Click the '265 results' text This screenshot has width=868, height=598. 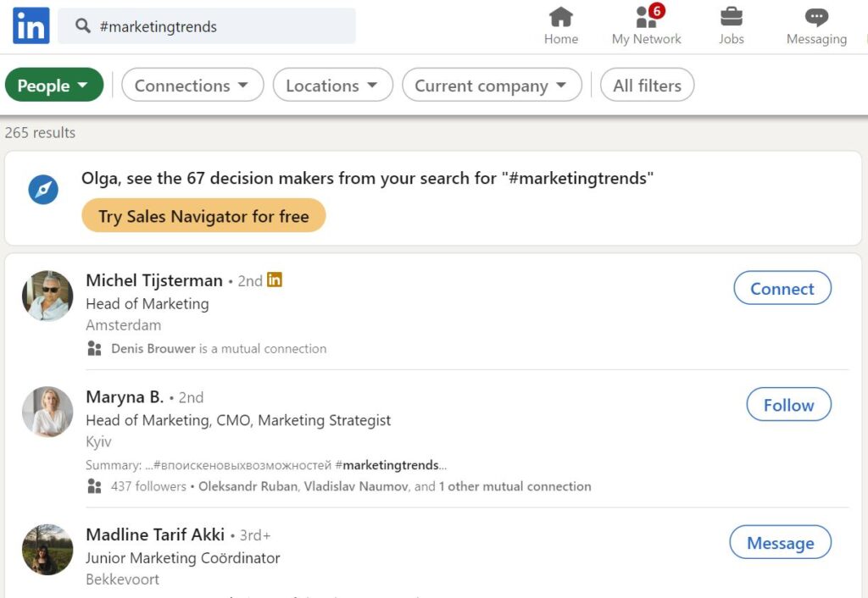(40, 133)
